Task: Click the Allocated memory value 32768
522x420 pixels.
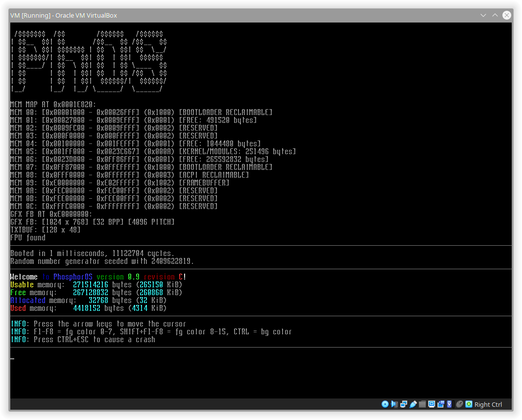Action: (x=98, y=300)
